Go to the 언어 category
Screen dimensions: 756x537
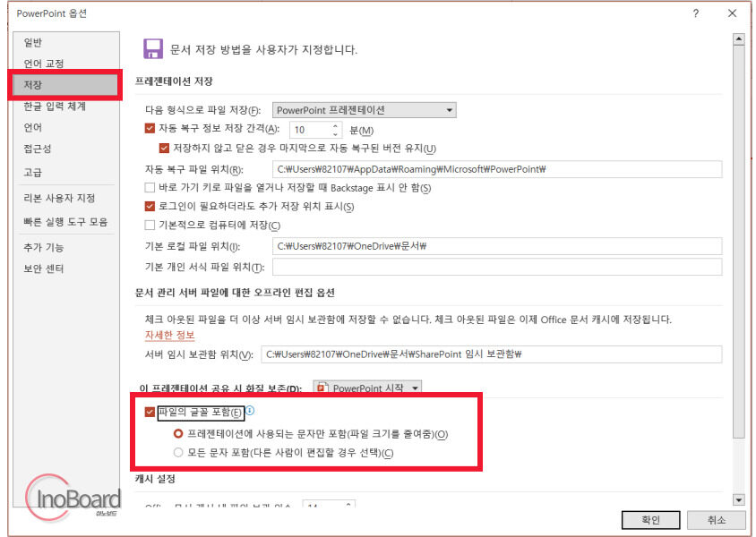click(x=33, y=127)
